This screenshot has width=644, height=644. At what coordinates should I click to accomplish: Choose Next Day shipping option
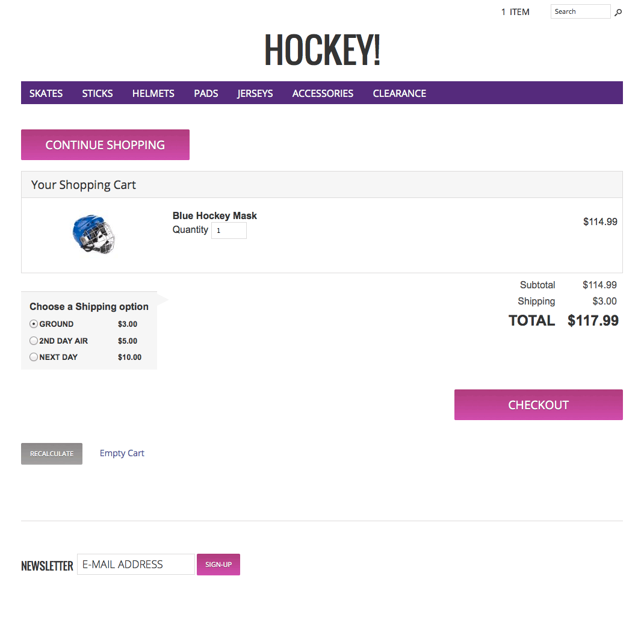click(34, 357)
